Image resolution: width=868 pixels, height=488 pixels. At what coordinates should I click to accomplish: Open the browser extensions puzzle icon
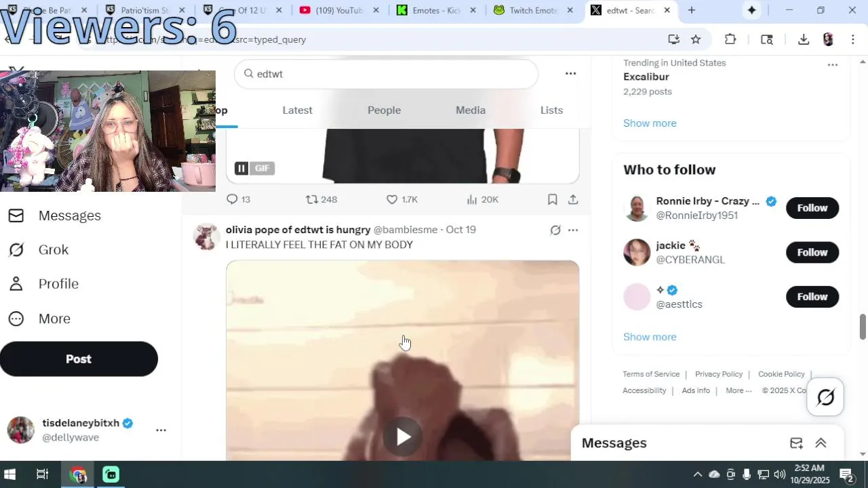pyautogui.click(x=730, y=39)
